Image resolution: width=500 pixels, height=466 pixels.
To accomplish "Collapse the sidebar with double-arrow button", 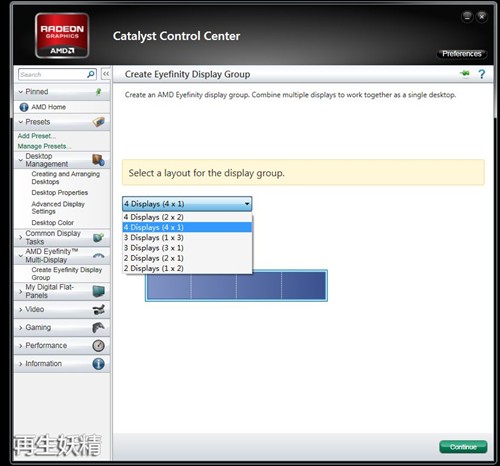I will pyautogui.click(x=106, y=74).
